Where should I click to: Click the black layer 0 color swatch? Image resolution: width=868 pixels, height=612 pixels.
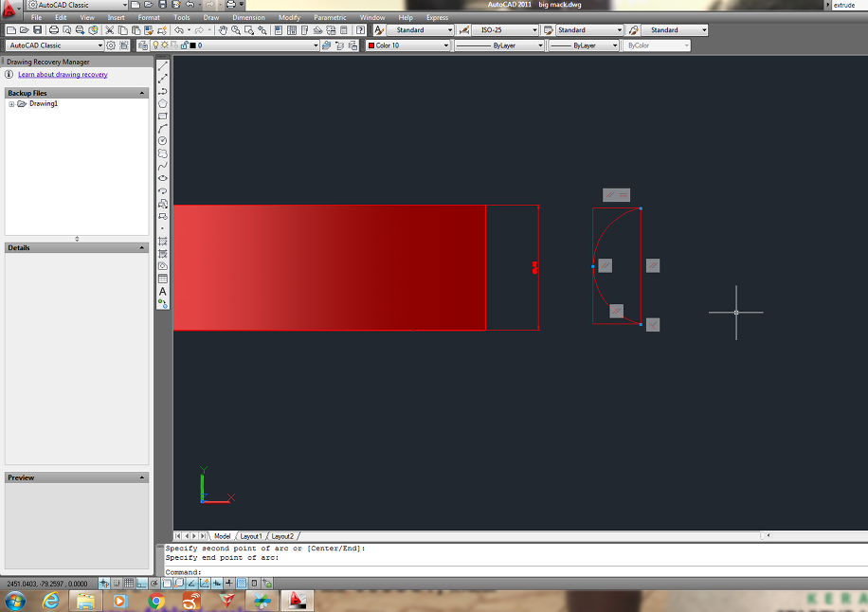(x=192, y=45)
